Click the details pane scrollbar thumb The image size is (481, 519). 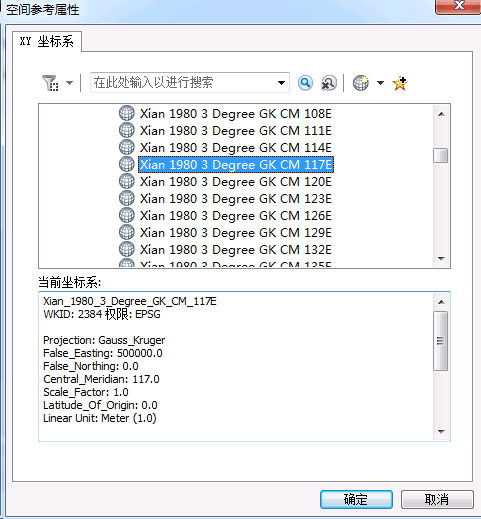pyautogui.click(x=441, y=341)
